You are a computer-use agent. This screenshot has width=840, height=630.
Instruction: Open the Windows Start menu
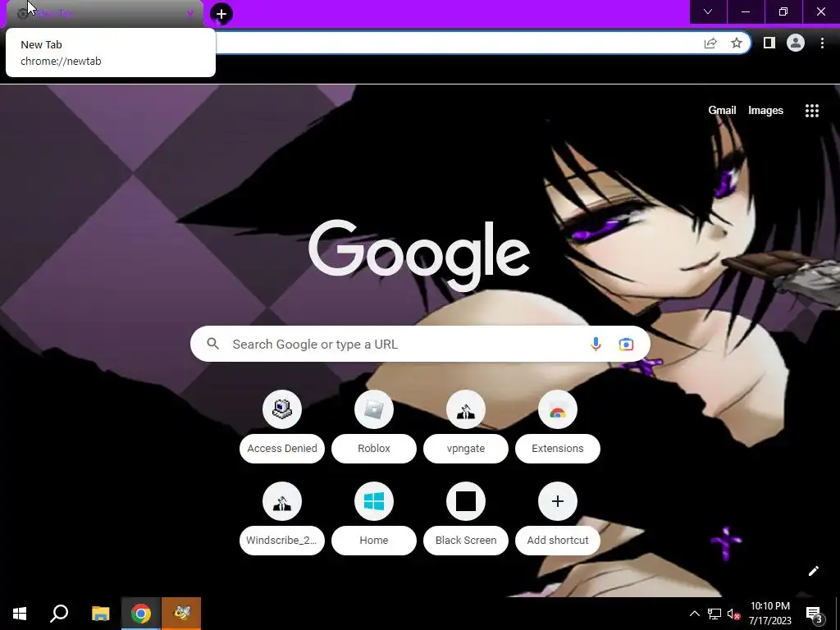click(x=20, y=614)
